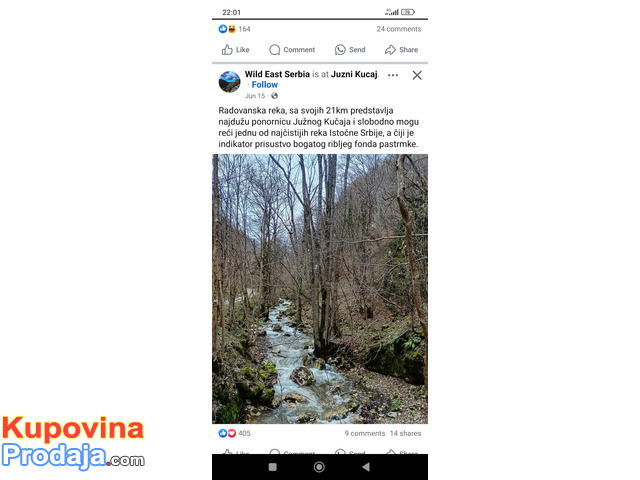Follow the Wild East Serbia page
The image size is (640, 480).
click(x=264, y=85)
